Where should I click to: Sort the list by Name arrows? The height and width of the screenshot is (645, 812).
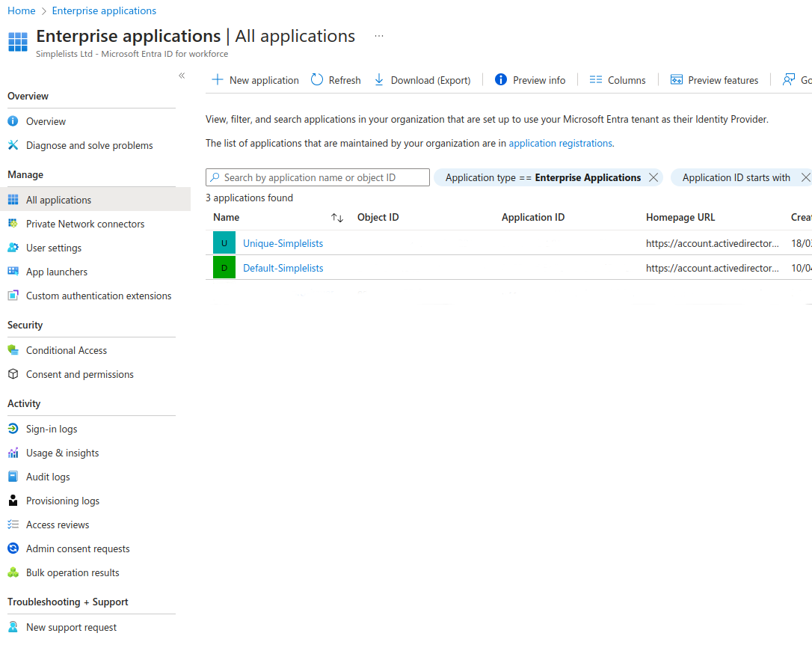coord(337,218)
